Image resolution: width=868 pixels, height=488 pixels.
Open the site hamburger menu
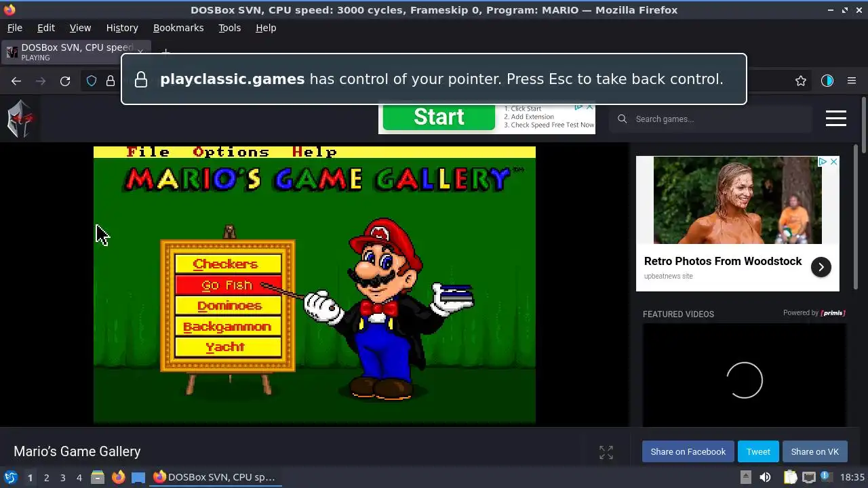836,119
